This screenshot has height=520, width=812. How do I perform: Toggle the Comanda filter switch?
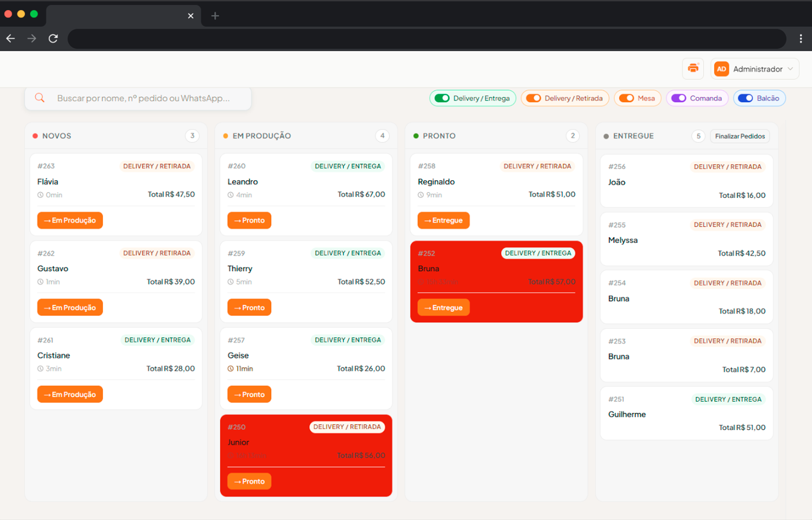pyautogui.click(x=679, y=98)
